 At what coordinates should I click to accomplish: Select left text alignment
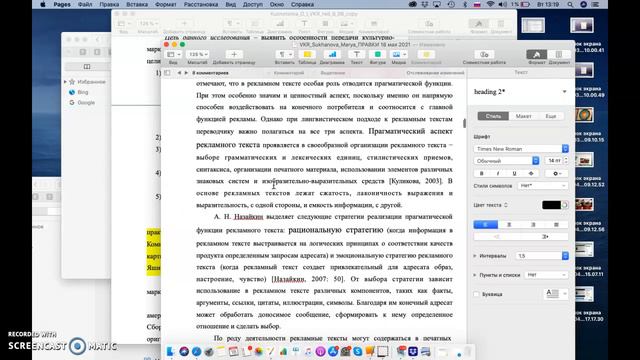pos(485,224)
